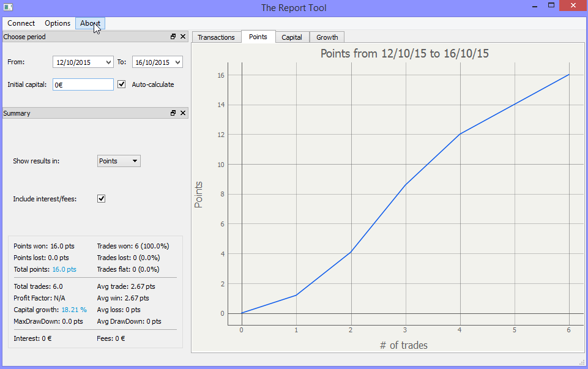
Task: Float the Choose period panel
Action: coord(173,36)
